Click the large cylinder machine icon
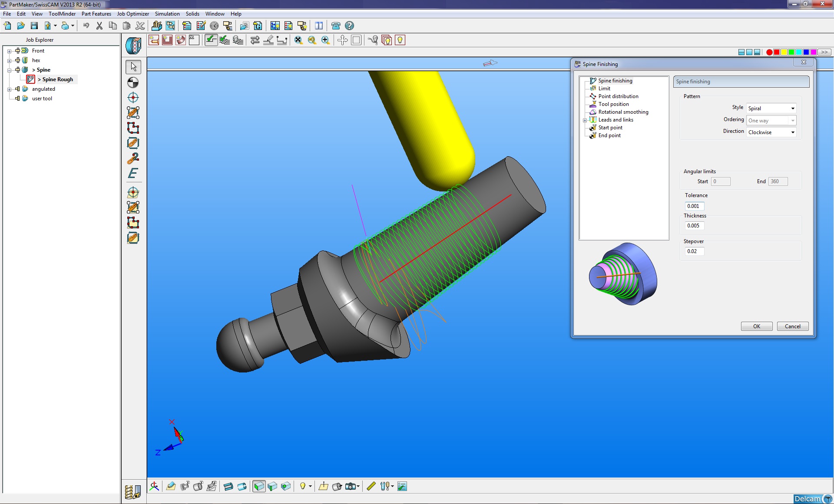834x504 pixels. click(133, 46)
